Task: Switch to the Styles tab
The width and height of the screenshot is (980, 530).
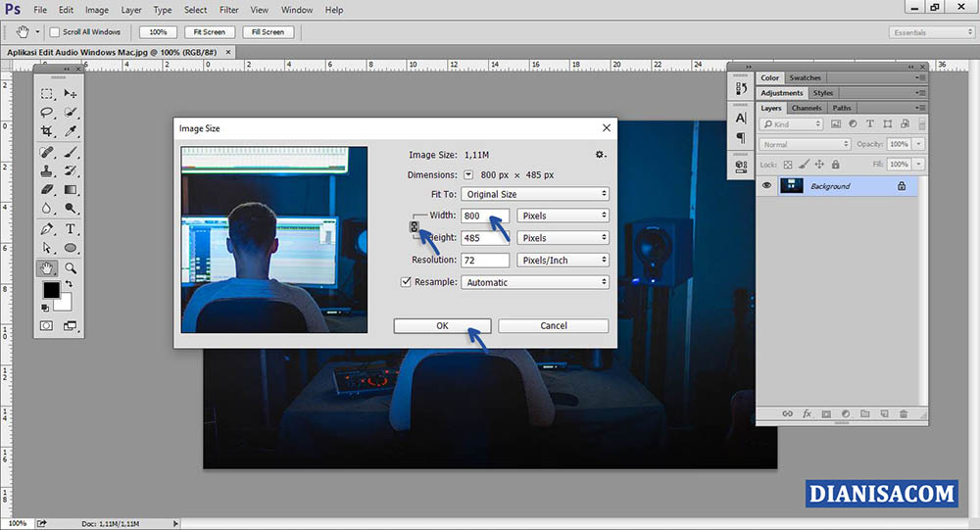Action: tap(822, 92)
